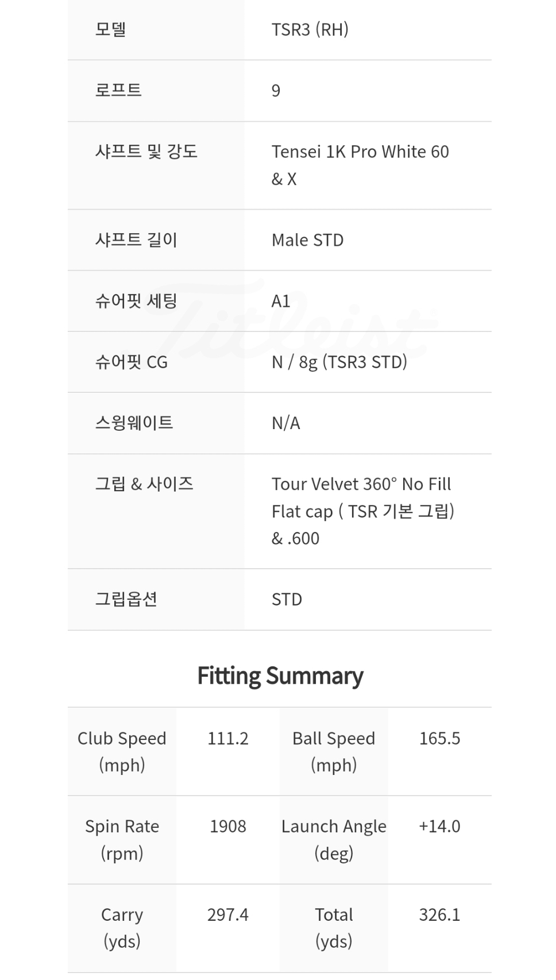
Task: Select the loft value 9
Action: (x=276, y=91)
